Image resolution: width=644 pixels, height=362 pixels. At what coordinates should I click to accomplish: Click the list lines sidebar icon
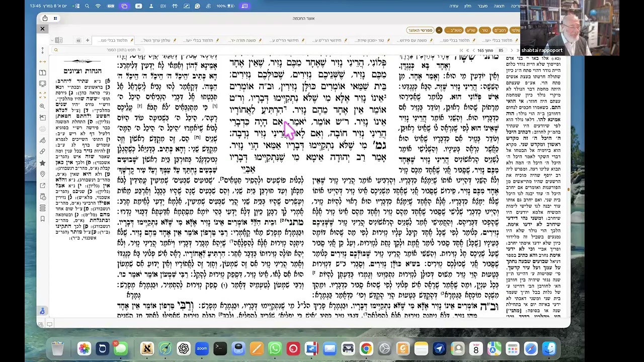click(42, 207)
